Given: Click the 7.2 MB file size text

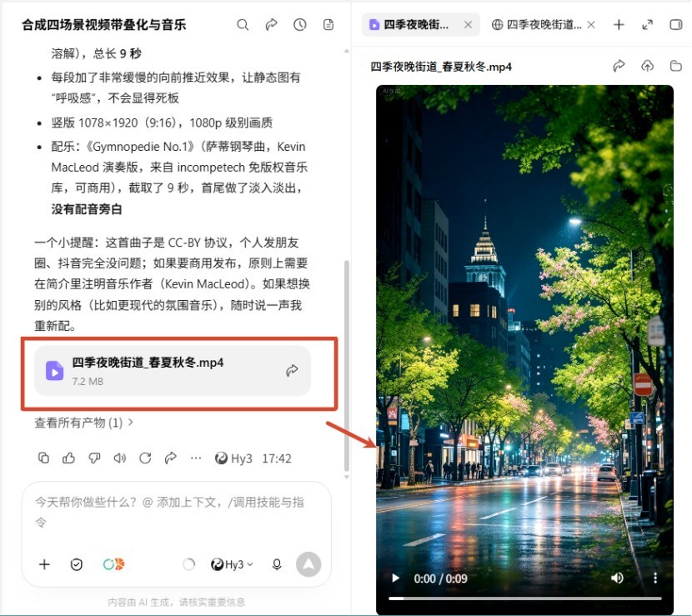Looking at the screenshot, I should pyautogui.click(x=88, y=381).
